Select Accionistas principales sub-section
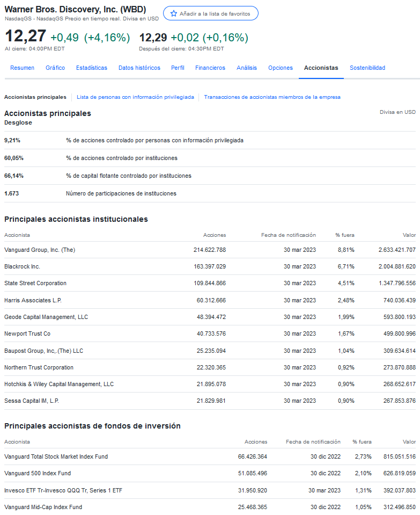 35,97
